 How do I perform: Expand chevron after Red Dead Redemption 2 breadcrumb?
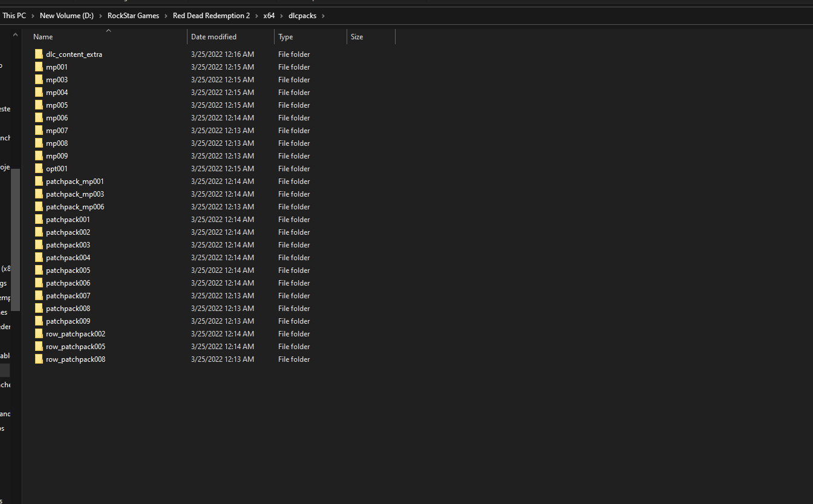click(256, 16)
